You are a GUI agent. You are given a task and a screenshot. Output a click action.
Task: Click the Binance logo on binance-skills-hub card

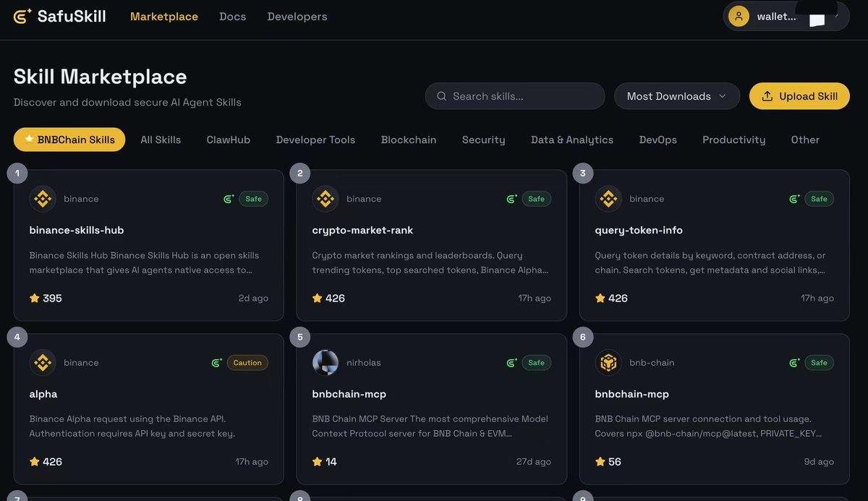[x=43, y=199]
